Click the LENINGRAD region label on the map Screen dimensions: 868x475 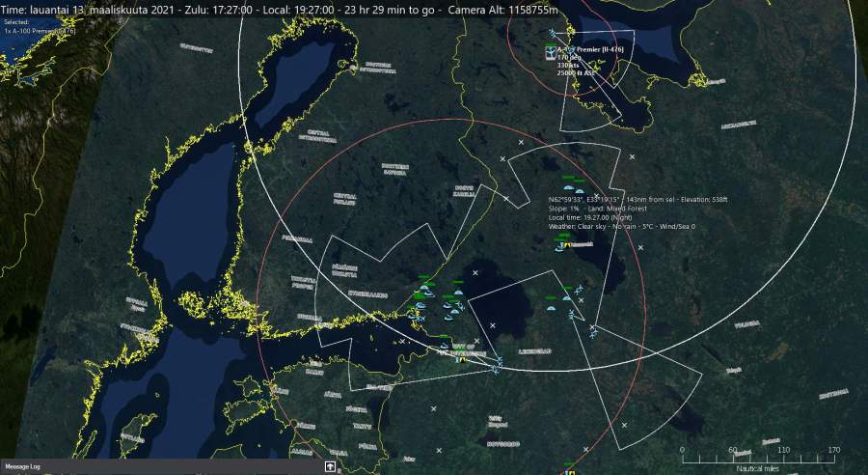(532, 350)
